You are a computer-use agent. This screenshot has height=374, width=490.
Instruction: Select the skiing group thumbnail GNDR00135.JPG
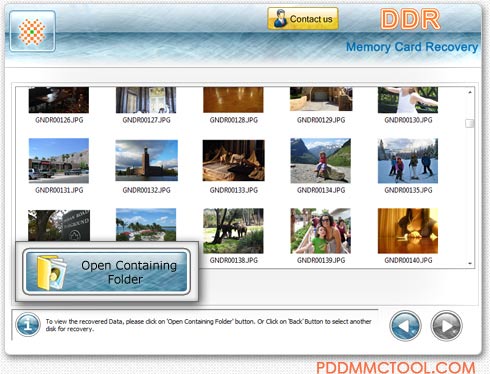[408, 161]
